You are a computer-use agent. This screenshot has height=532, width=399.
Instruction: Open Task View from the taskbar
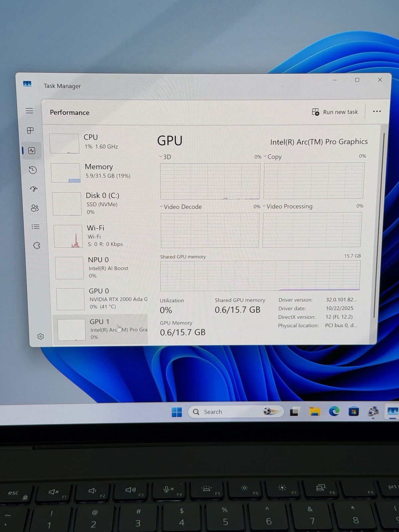[295, 412]
